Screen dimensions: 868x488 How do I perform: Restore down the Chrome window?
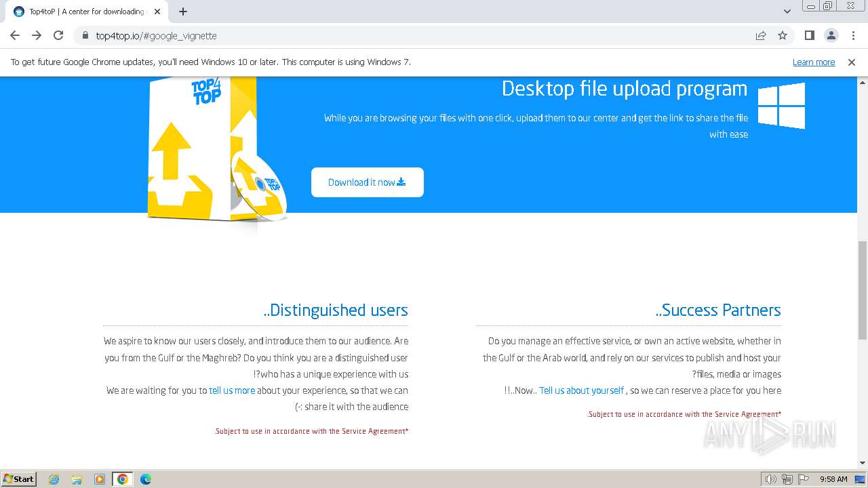(x=828, y=6)
